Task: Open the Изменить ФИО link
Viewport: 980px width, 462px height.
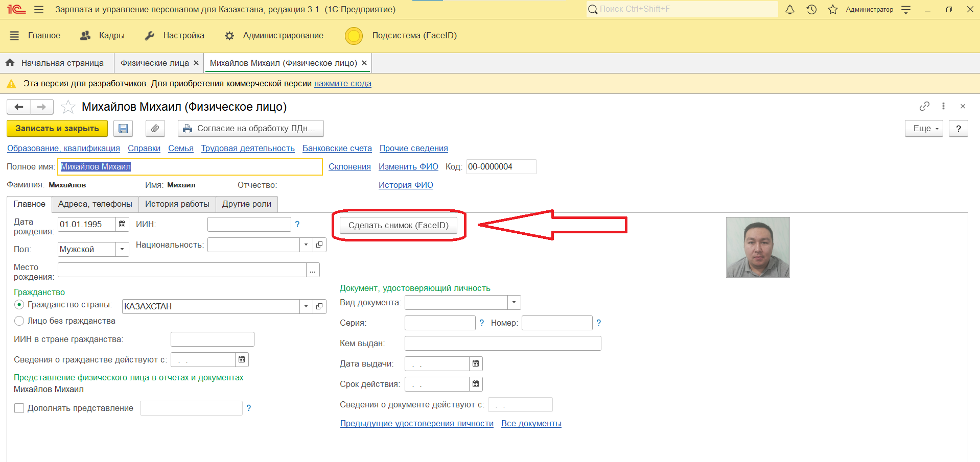Action: point(408,167)
